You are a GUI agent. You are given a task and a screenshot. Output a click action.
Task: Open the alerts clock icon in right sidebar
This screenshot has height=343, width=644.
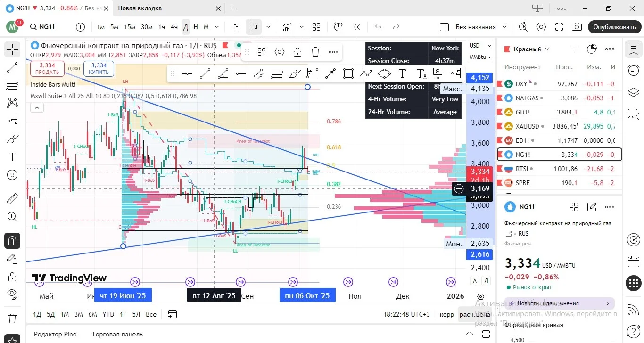pyautogui.click(x=633, y=70)
